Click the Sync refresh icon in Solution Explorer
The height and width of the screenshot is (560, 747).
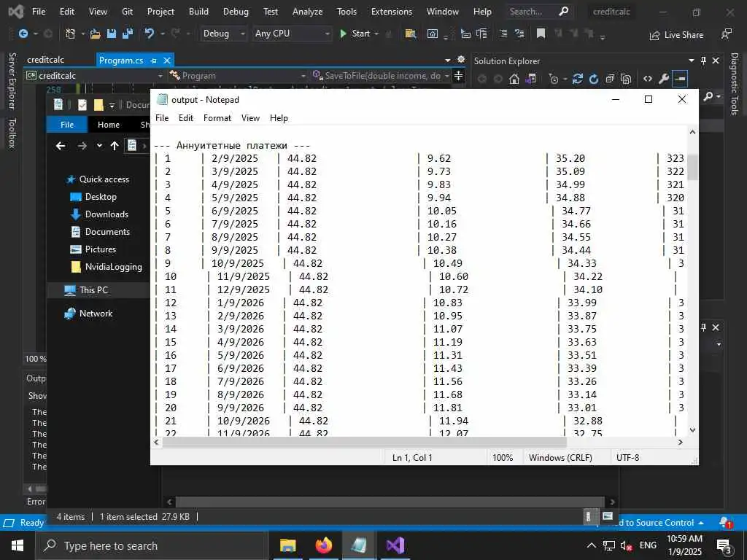[x=578, y=79]
